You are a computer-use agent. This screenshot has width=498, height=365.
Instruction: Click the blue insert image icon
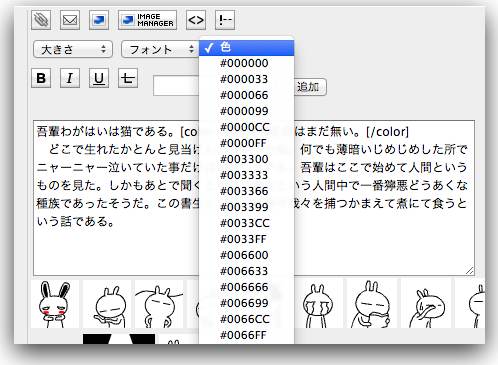[x=99, y=20]
